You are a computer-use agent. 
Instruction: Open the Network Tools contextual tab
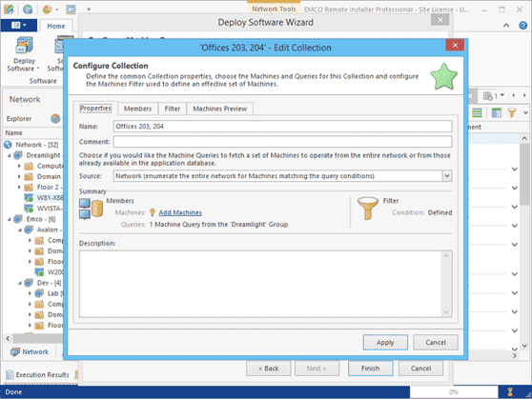click(274, 9)
